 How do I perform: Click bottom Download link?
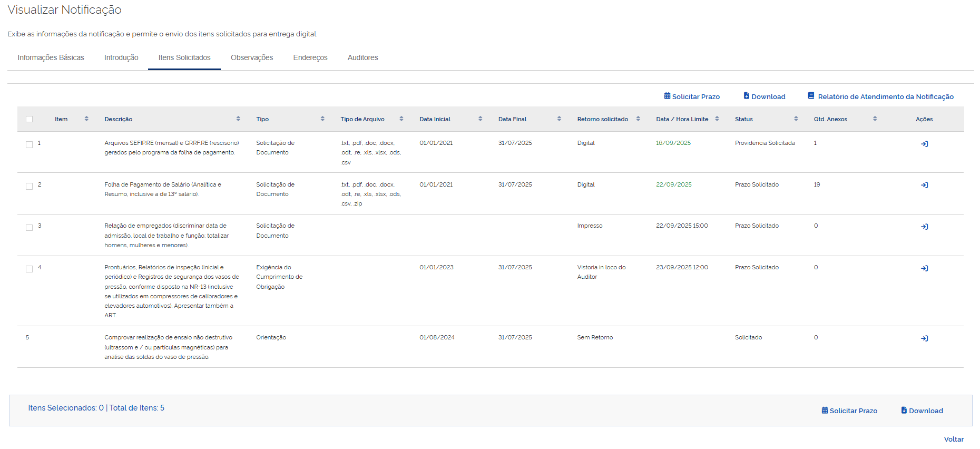[922, 411]
